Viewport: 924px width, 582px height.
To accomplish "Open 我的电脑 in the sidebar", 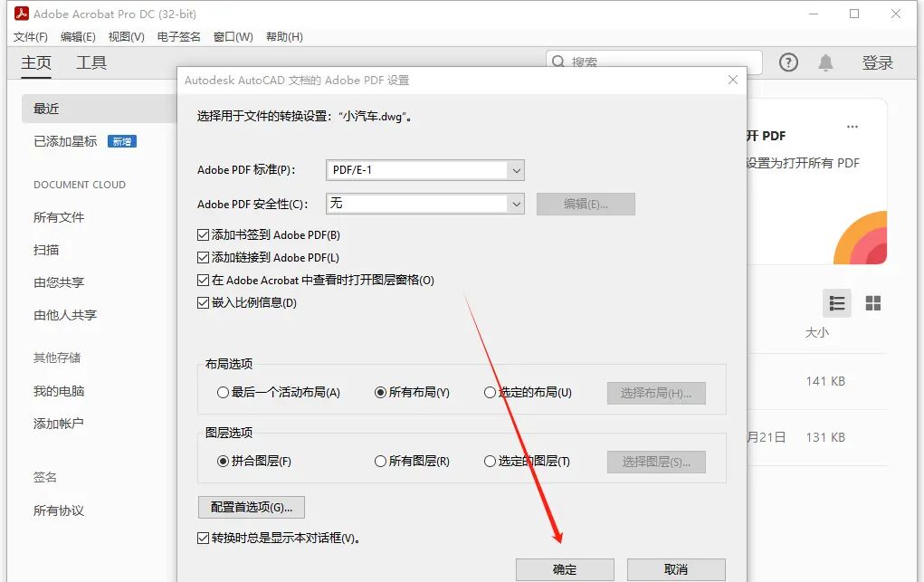I will pyautogui.click(x=59, y=391).
